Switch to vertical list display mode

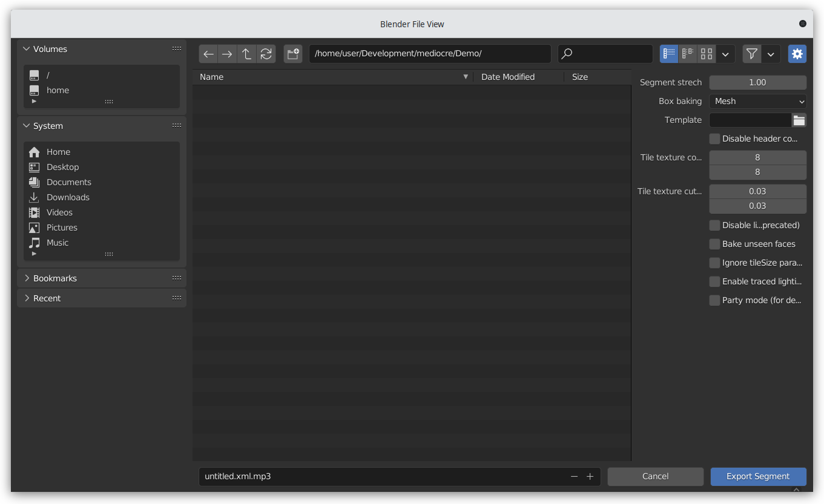pyautogui.click(x=668, y=53)
